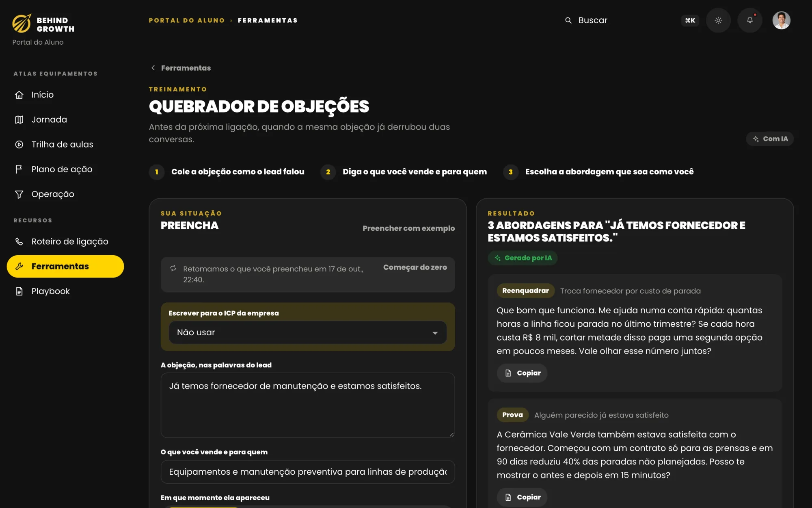Click the Gerado por IA badge
The width and height of the screenshot is (812, 508).
523,258
